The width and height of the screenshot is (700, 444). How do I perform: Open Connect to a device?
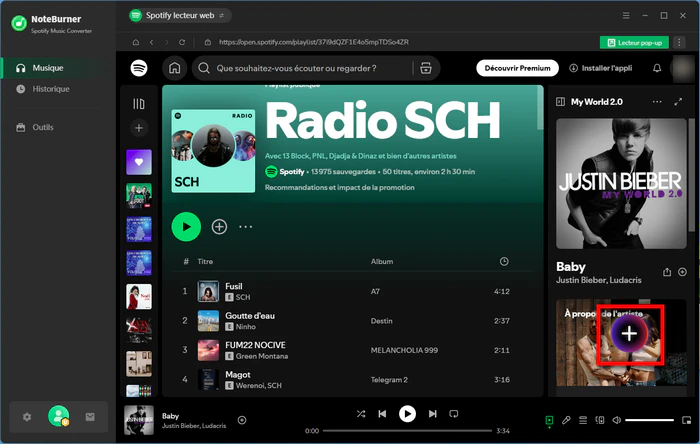click(600, 420)
